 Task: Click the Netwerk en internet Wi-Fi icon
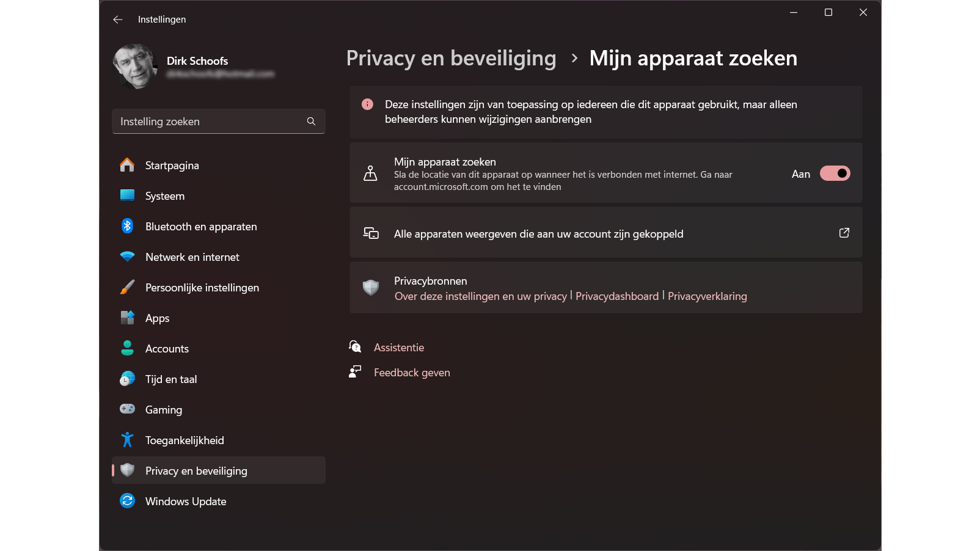127,257
